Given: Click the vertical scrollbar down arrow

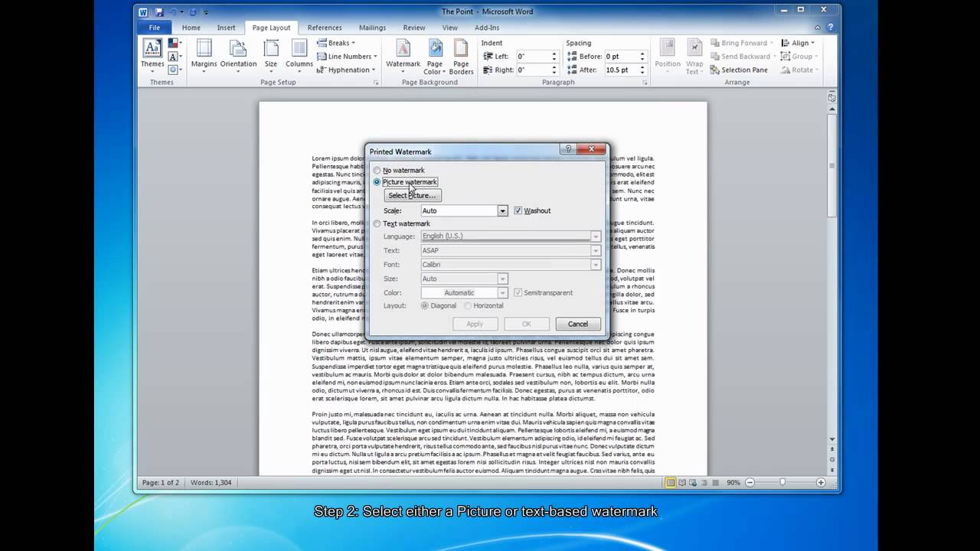Looking at the screenshot, I should point(832,440).
